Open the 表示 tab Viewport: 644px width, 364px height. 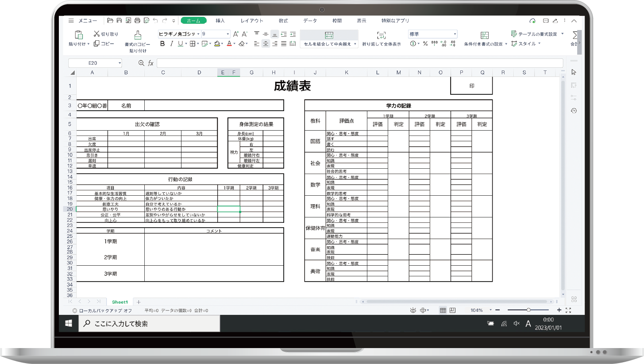click(x=361, y=21)
